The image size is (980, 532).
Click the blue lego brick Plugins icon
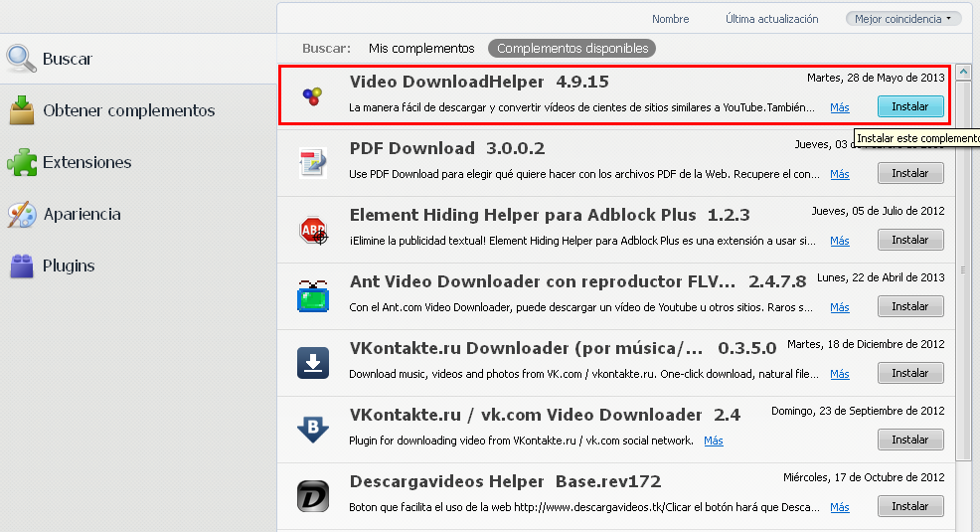22,266
